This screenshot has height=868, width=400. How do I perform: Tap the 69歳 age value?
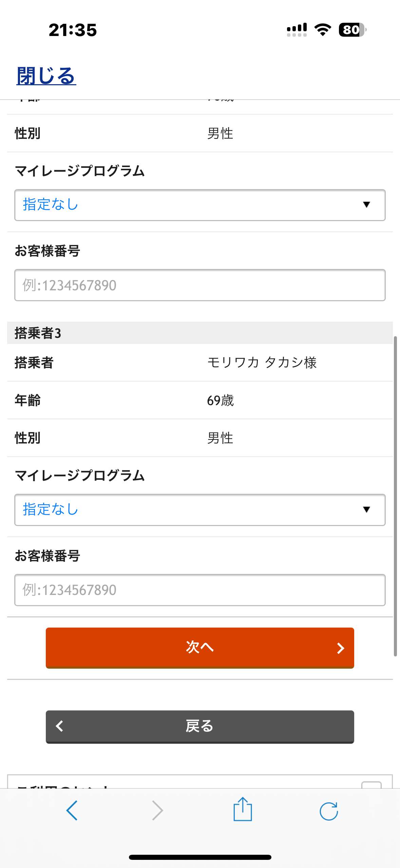pos(220,400)
